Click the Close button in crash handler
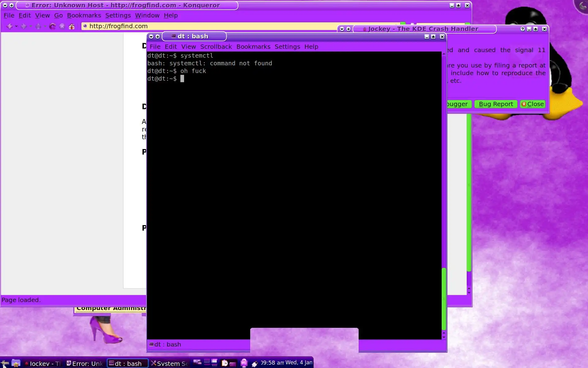The image size is (588, 368). (x=533, y=104)
